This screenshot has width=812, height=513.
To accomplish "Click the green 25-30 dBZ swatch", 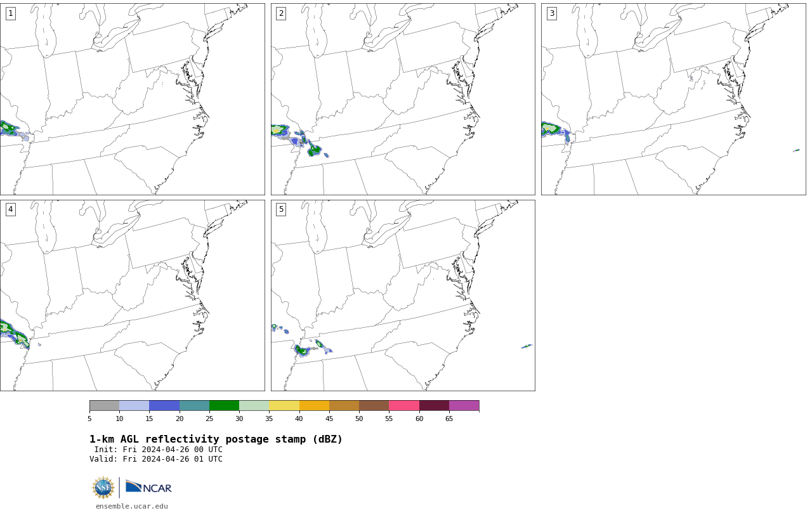I will pyautogui.click(x=224, y=406).
